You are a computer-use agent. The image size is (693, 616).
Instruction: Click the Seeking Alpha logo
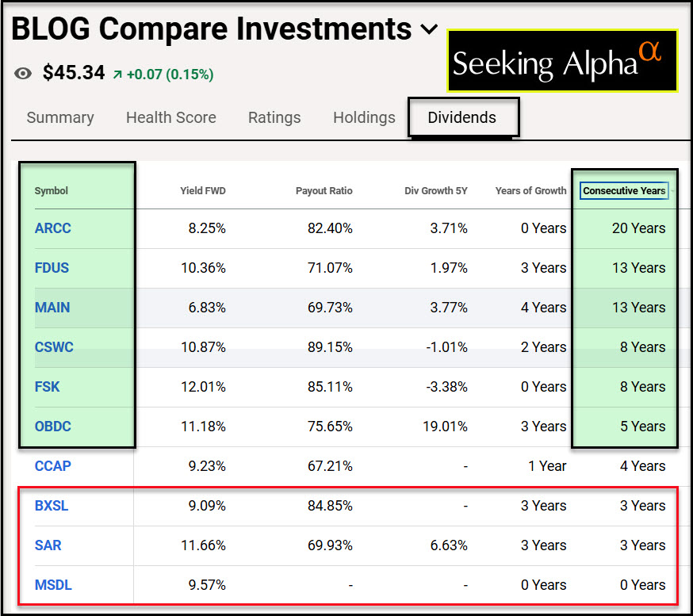tap(562, 62)
